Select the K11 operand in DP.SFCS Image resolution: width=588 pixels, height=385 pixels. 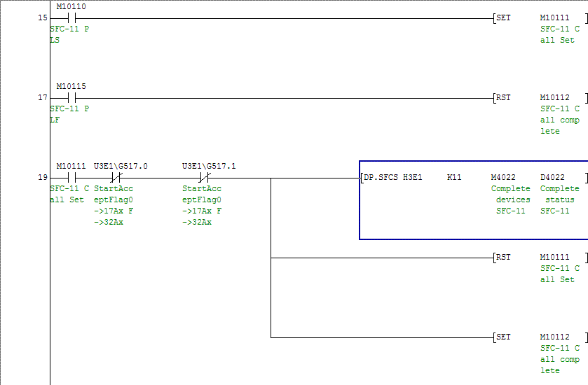(454, 178)
